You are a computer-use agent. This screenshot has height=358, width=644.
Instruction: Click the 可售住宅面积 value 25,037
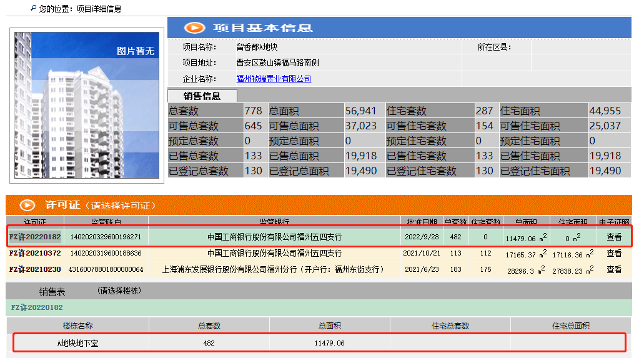pyautogui.click(x=605, y=126)
